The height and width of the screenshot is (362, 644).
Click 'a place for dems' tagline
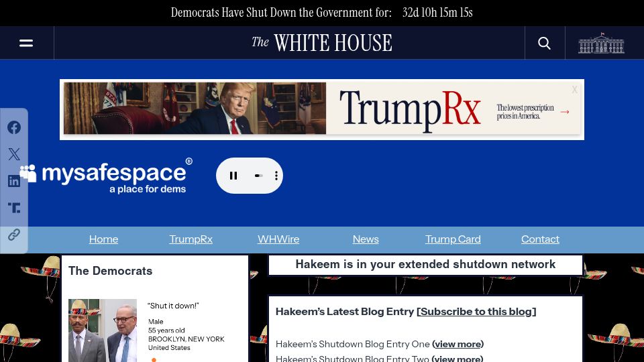[x=148, y=189]
